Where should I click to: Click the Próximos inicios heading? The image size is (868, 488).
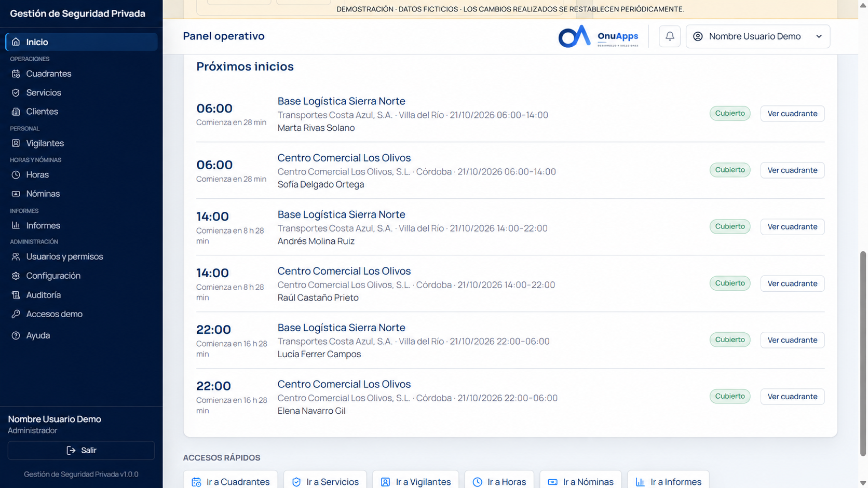[x=245, y=66]
